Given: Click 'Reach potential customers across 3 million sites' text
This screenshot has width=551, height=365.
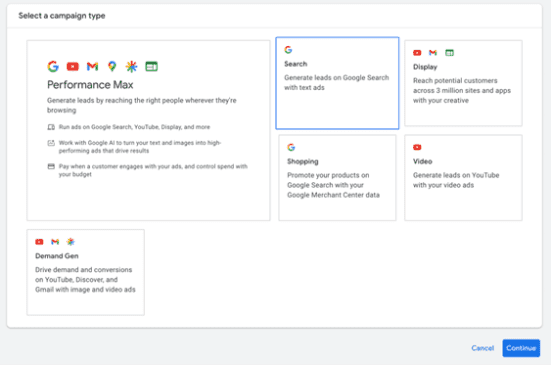Looking at the screenshot, I should tap(462, 91).
